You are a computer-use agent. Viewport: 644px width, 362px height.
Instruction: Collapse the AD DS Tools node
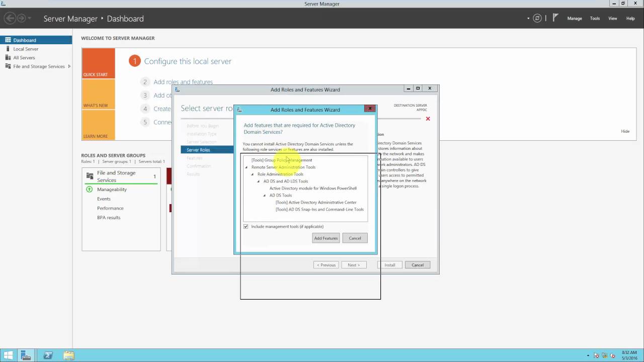point(265,196)
